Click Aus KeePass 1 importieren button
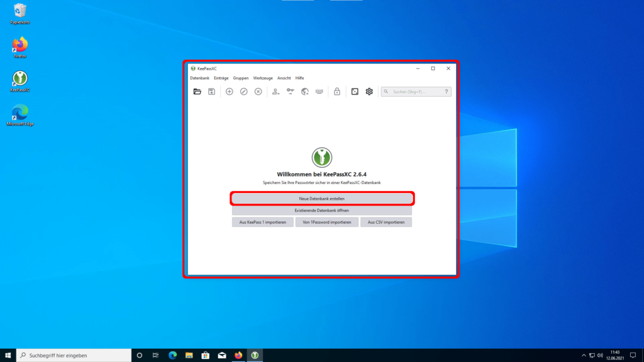This screenshot has height=362, width=644. pos(263,222)
